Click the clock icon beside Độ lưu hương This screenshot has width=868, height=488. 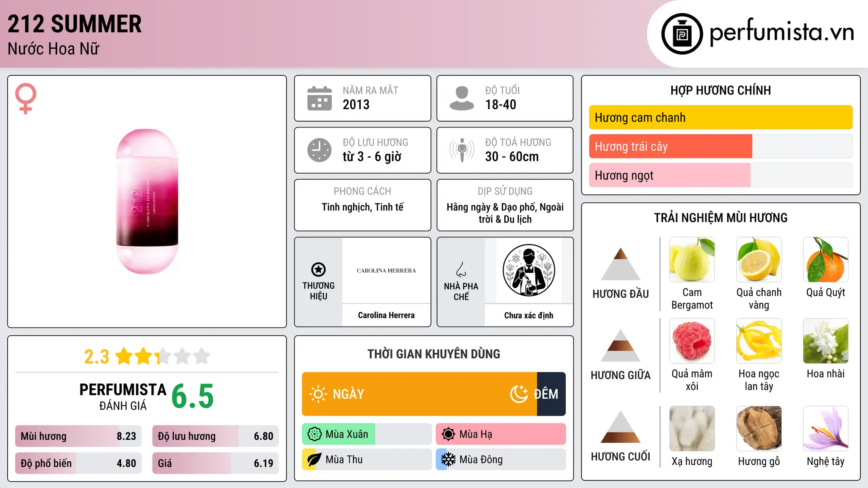320,150
